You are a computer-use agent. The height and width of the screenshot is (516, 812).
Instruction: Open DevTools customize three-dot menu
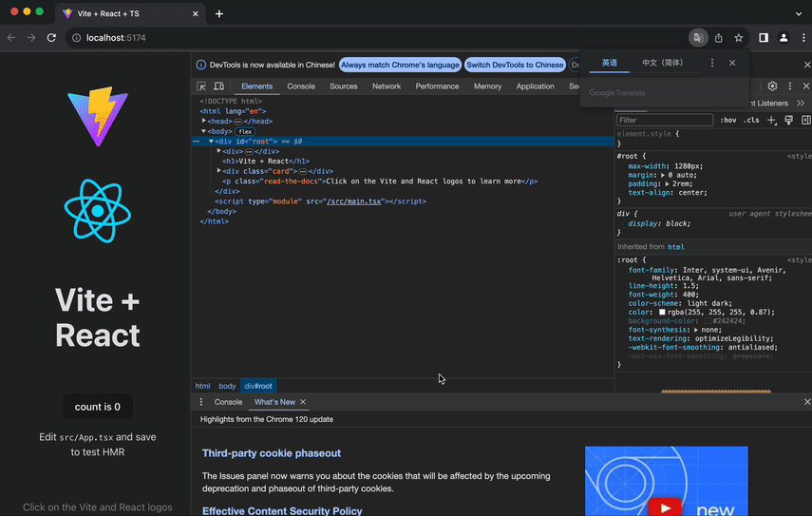point(790,86)
